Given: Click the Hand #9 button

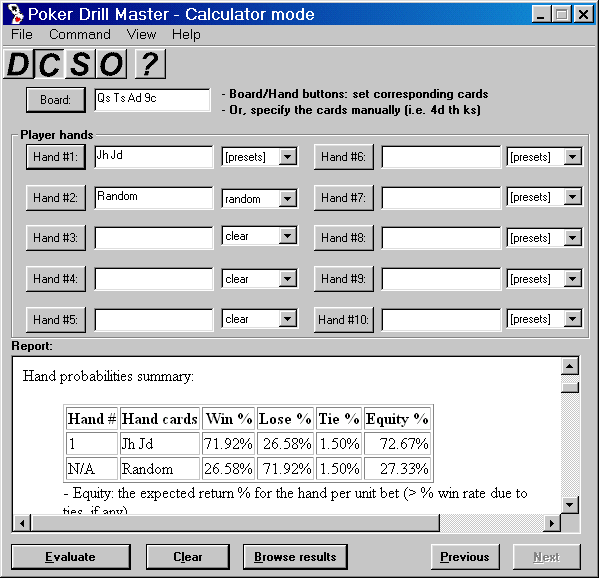Looking at the screenshot, I should 343,278.
